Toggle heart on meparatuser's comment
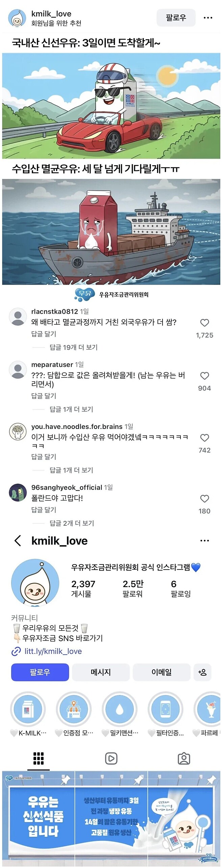The height and width of the screenshot is (868, 223). (x=204, y=376)
